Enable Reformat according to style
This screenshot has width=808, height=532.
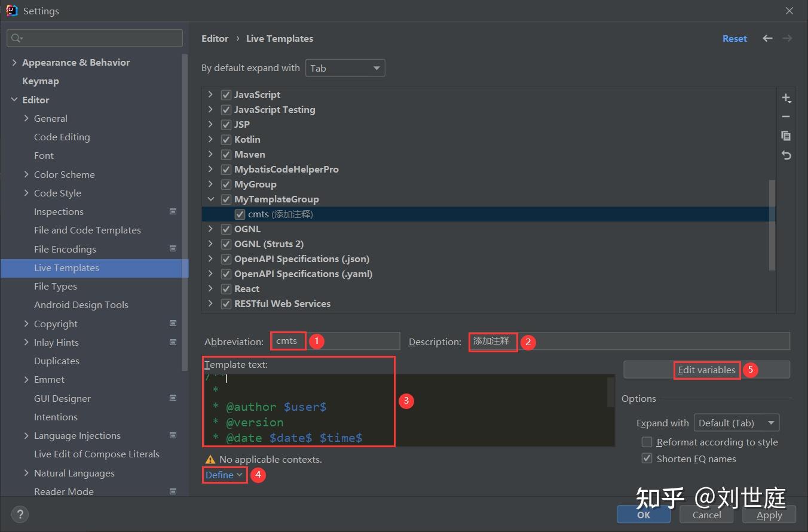click(x=647, y=442)
